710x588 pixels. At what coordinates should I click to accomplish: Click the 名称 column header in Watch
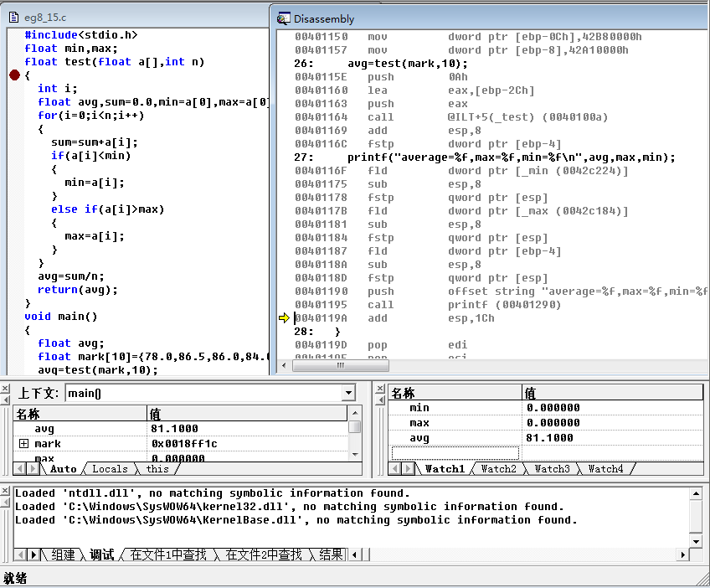click(x=455, y=393)
